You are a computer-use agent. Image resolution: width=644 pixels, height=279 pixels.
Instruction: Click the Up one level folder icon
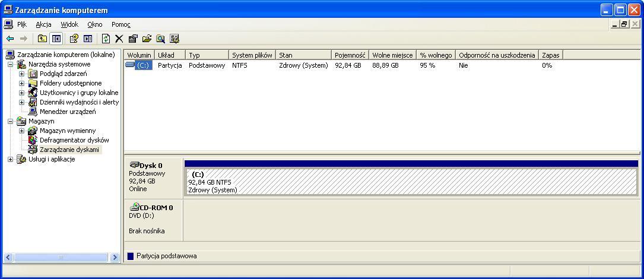click(42, 39)
